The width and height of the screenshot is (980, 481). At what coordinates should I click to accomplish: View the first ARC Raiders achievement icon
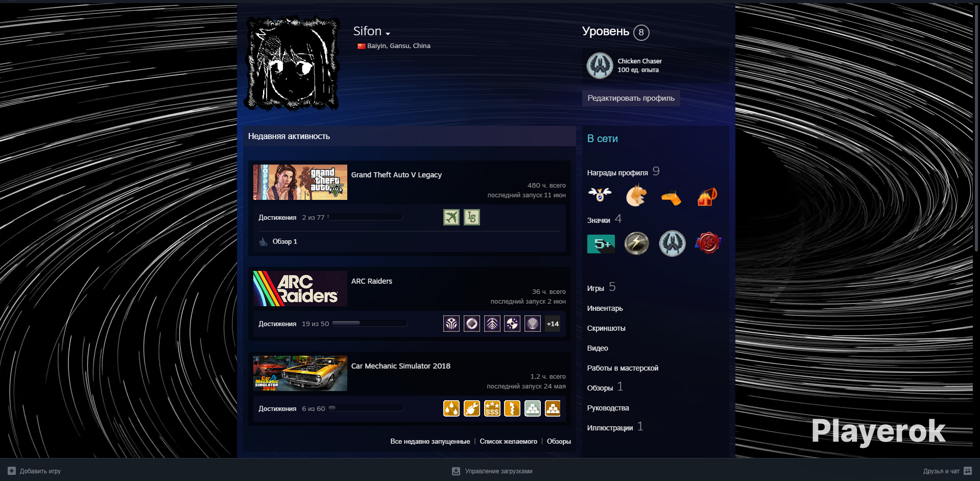tap(451, 324)
